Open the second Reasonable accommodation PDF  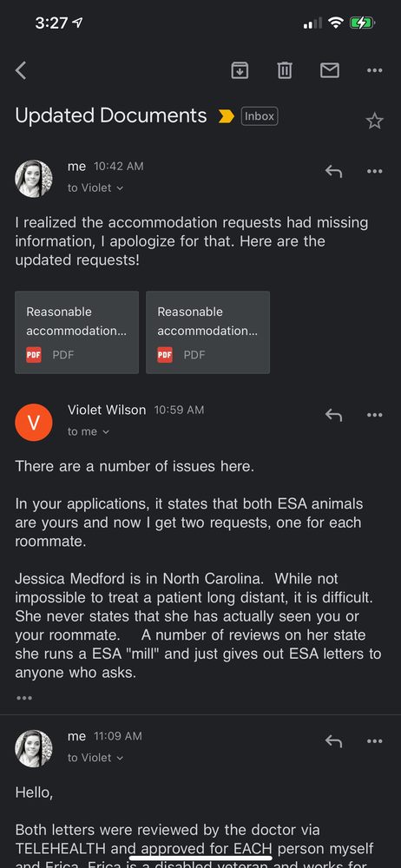207,332
